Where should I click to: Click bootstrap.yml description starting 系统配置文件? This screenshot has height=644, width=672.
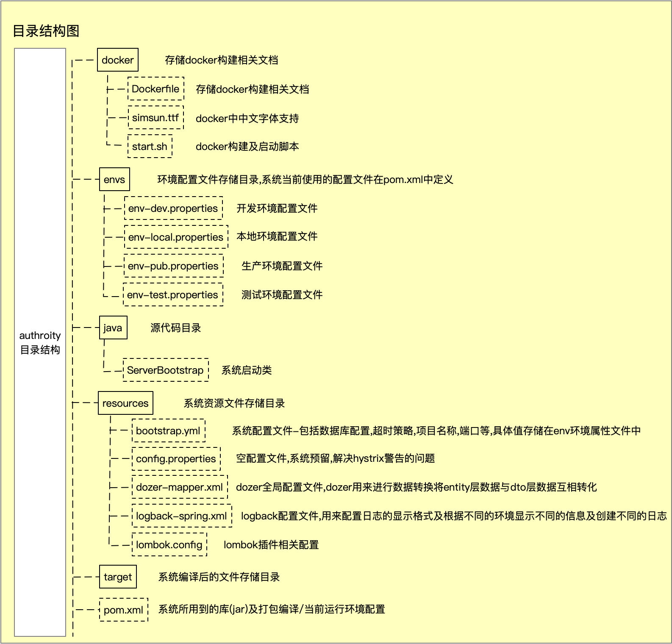coord(436,431)
